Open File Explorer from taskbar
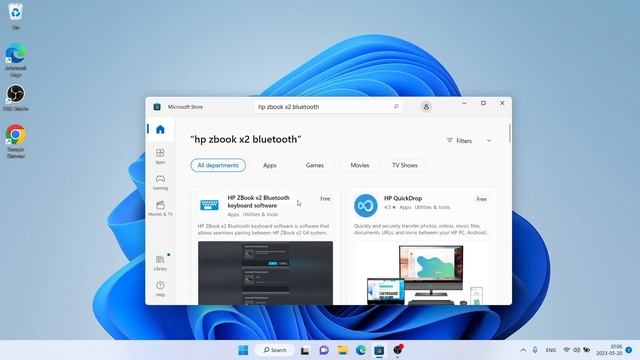640x360 pixels. coord(342,350)
